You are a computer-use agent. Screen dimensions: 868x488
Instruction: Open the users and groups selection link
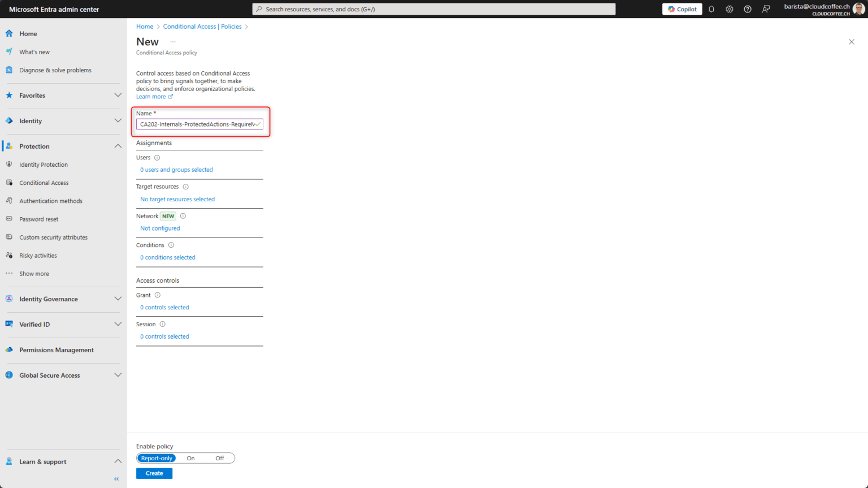click(x=176, y=169)
